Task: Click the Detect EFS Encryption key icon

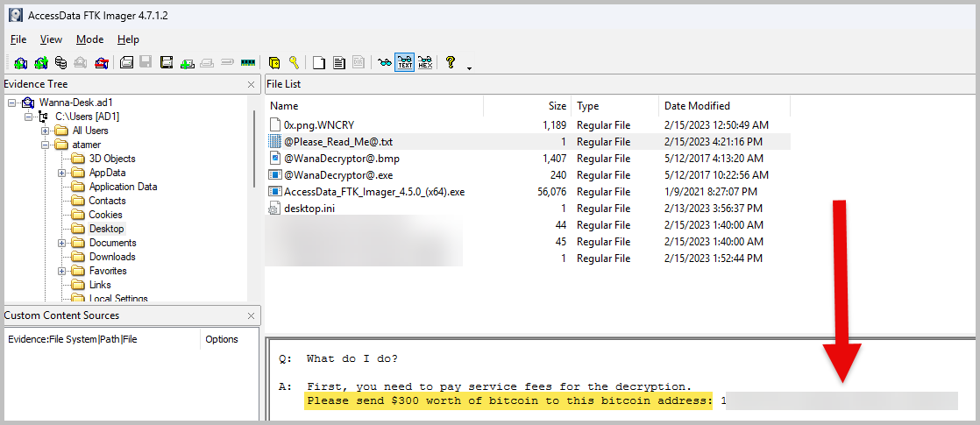Action: [294, 62]
